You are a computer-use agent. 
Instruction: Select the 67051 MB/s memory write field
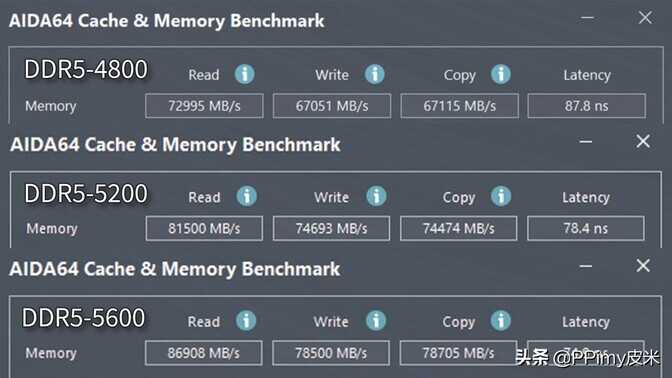tap(332, 105)
